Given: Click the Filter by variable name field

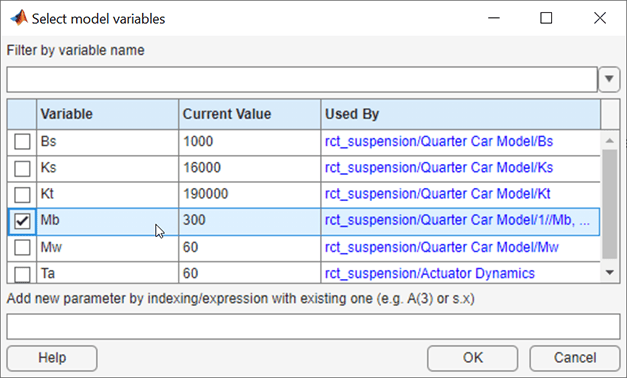Looking at the screenshot, I should click(x=302, y=80).
